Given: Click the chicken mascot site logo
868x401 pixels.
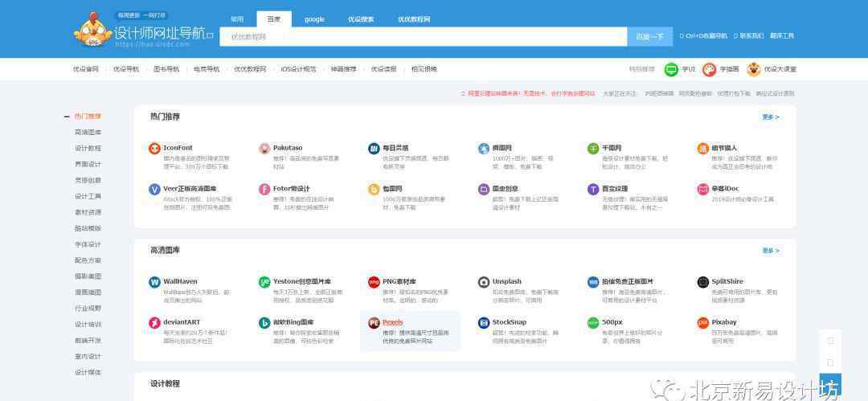Looking at the screenshot, I should (x=93, y=30).
